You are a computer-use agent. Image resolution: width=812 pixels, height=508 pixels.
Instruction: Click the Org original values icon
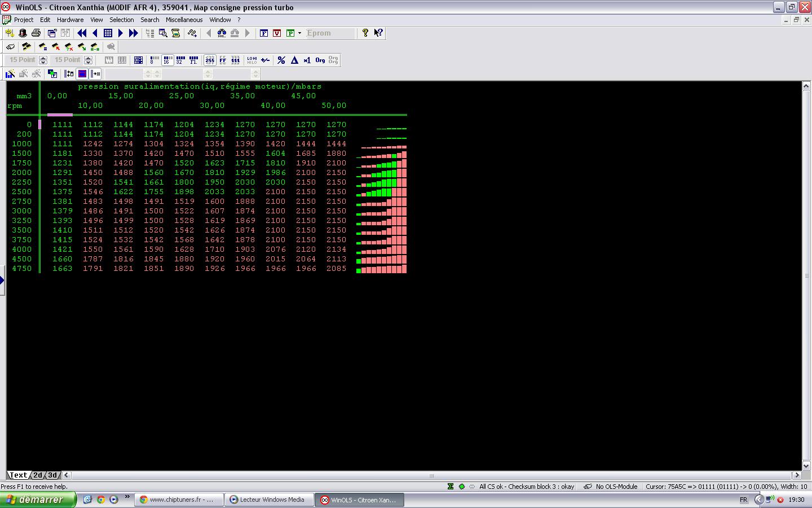pyautogui.click(x=320, y=60)
